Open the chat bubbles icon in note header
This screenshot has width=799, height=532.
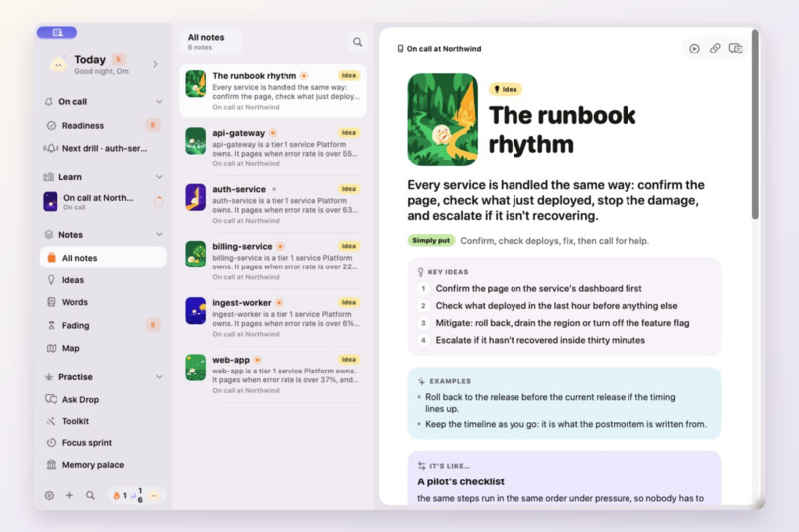(736, 49)
